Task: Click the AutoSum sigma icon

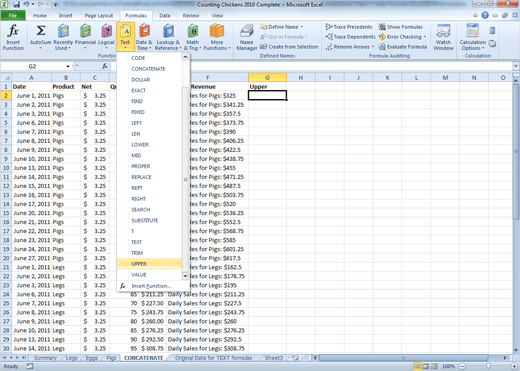Action: tap(40, 31)
